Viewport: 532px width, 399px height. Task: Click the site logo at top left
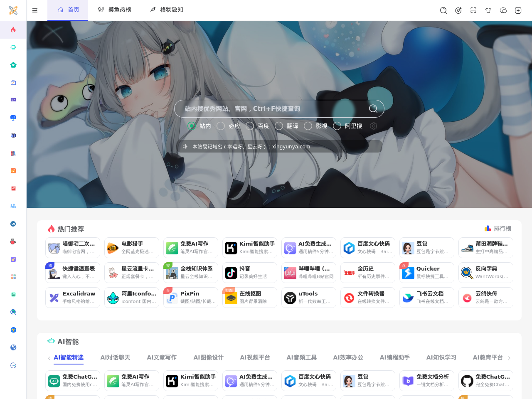point(13,10)
